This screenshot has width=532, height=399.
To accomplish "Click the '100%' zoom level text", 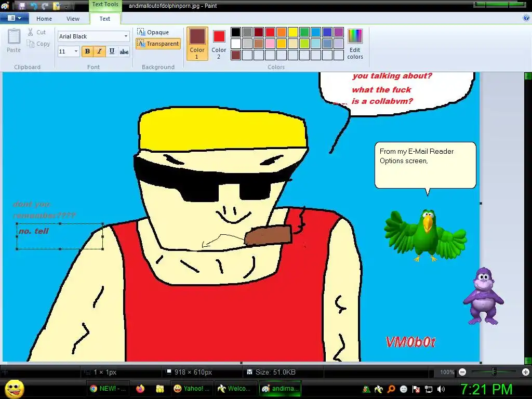I will pyautogui.click(x=447, y=372).
